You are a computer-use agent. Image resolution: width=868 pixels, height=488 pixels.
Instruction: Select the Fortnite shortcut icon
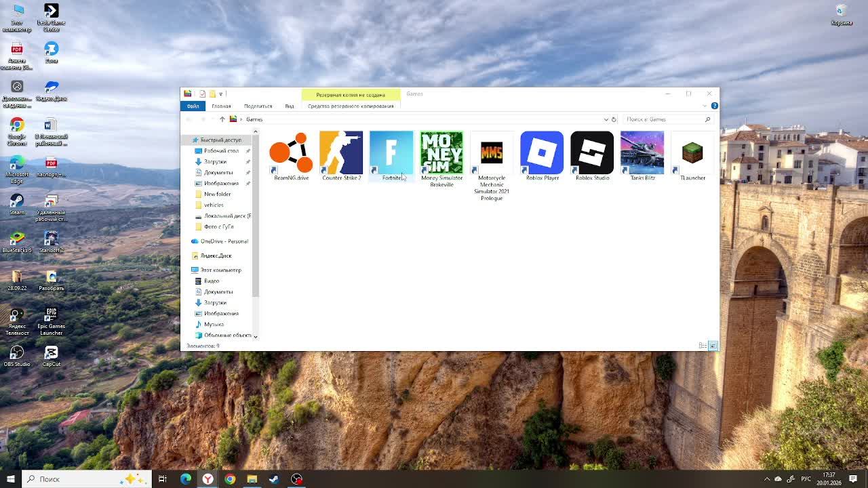pyautogui.click(x=391, y=152)
